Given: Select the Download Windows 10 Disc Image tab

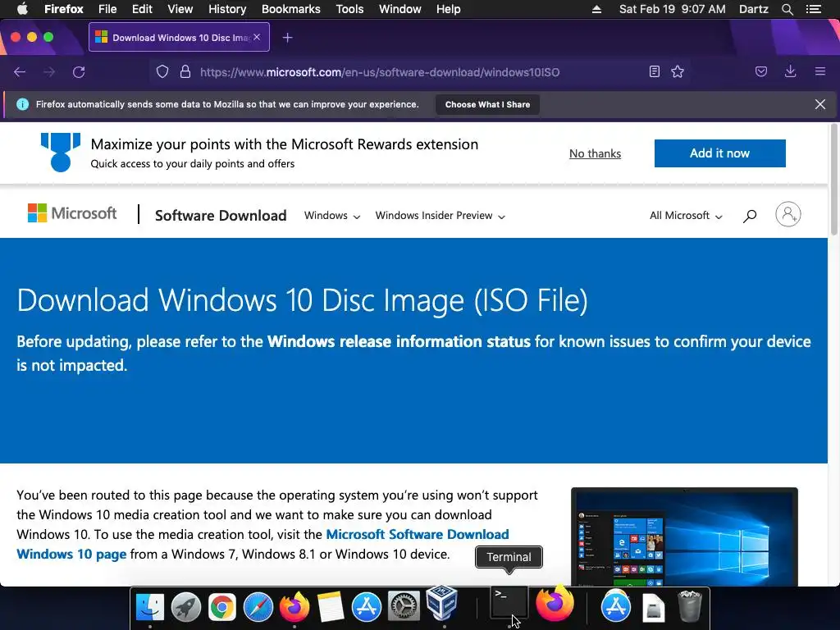Looking at the screenshot, I should point(179,37).
